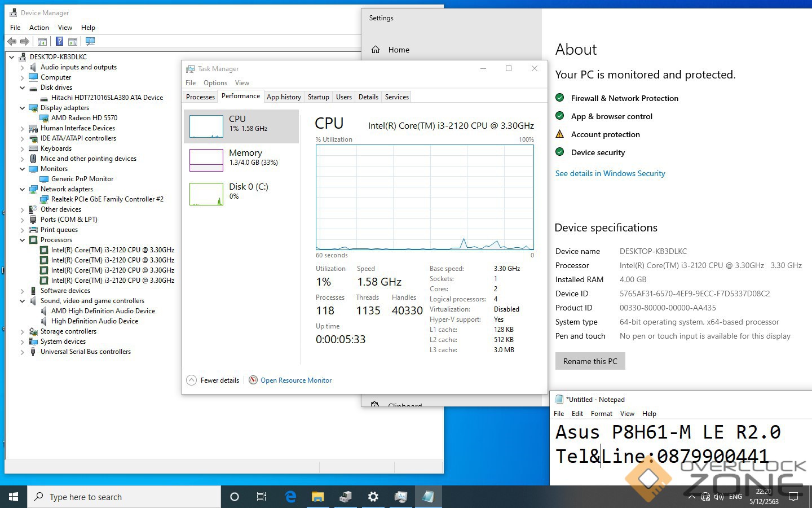The image size is (812, 508).
Task: Switch to the Startup tab in Task Manager
Action: [318, 97]
